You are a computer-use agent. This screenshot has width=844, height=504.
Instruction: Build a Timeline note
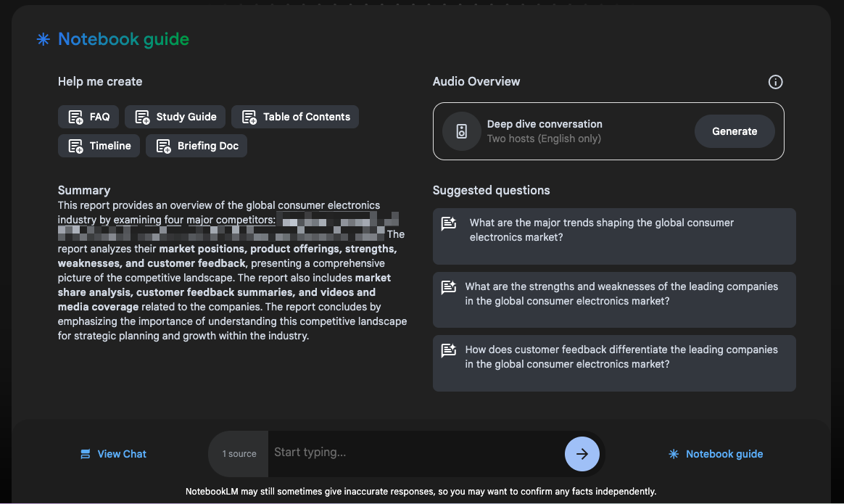(x=99, y=146)
